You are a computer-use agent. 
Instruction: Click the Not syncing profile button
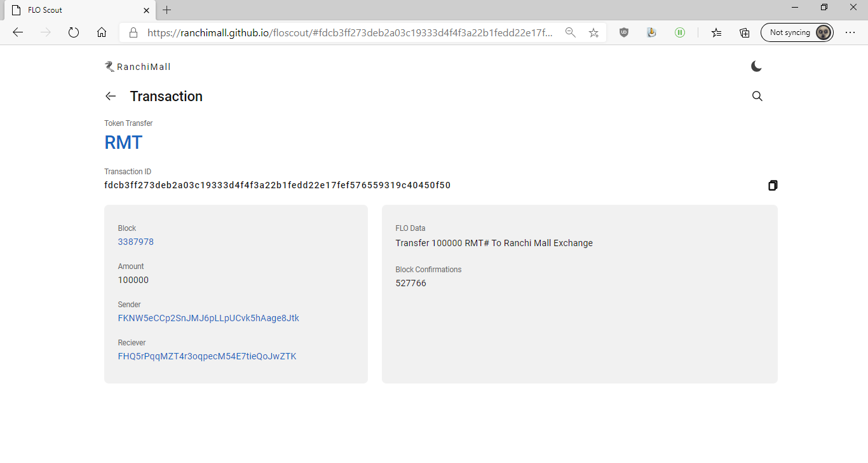tap(797, 32)
